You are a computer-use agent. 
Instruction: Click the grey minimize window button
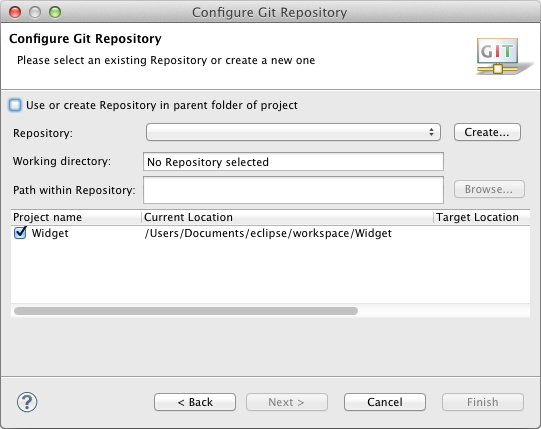tap(35, 12)
